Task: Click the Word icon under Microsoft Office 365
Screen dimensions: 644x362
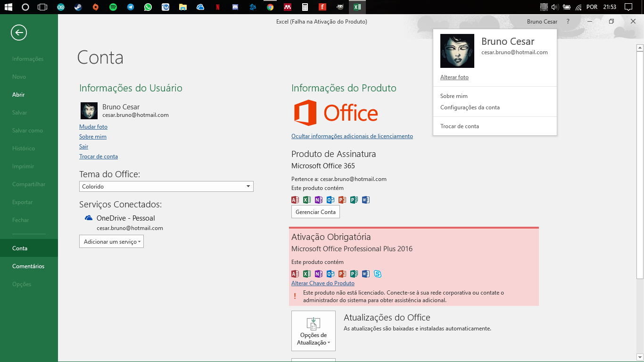Action: (x=366, y=200)
